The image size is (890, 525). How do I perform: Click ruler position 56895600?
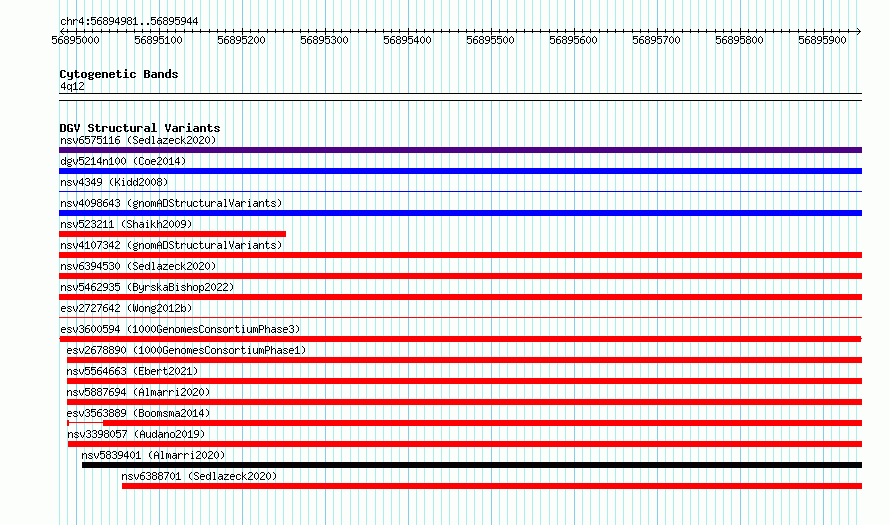tap(573, 40)
